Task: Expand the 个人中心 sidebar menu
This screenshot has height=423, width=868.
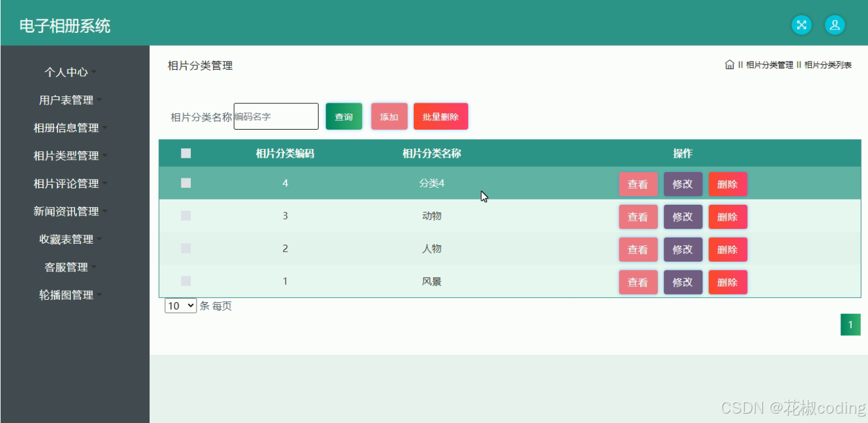Action: click(x=70, y=72)
